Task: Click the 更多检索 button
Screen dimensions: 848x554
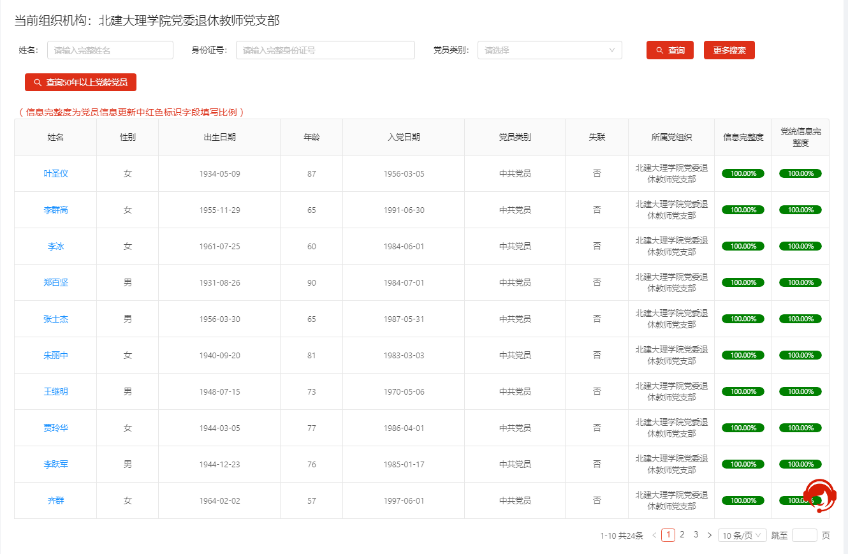Action: (x=729, y=50)
